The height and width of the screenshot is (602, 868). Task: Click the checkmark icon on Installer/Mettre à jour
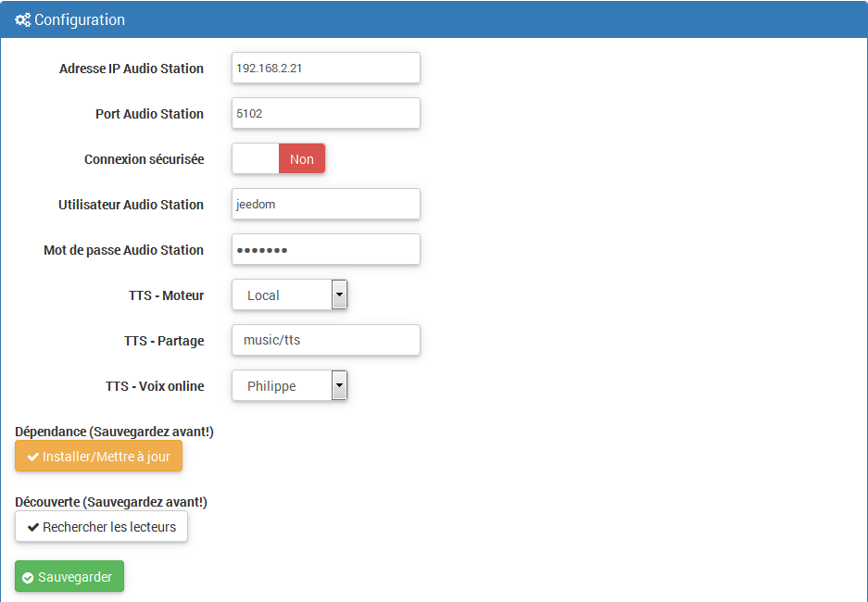33,457
